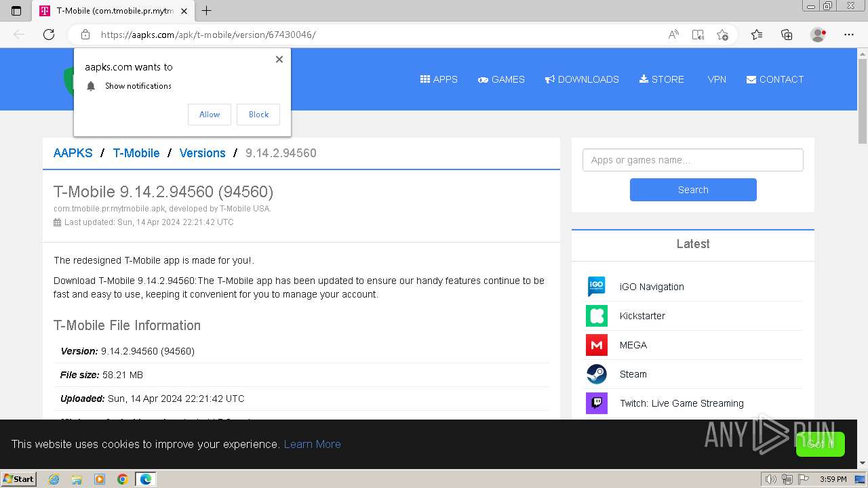
Task: Click the volume tray icon
Action: tap(770, 479)
